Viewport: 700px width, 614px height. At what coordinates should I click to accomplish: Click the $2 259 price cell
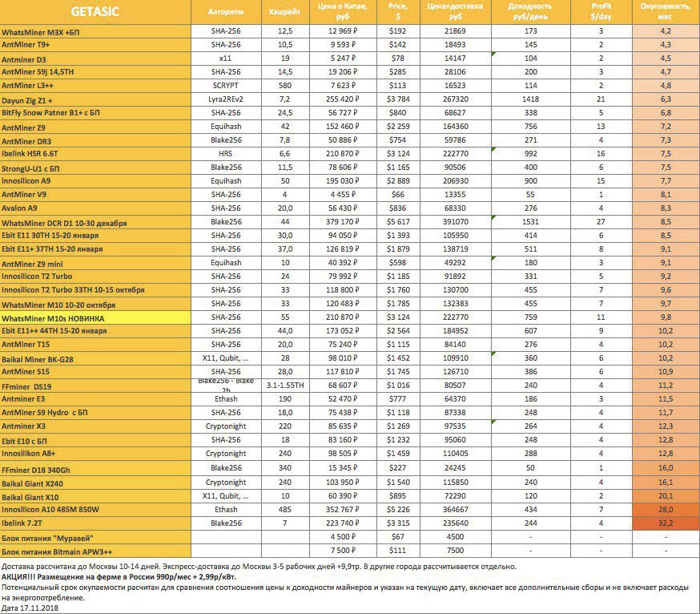[x=398, y=127]
